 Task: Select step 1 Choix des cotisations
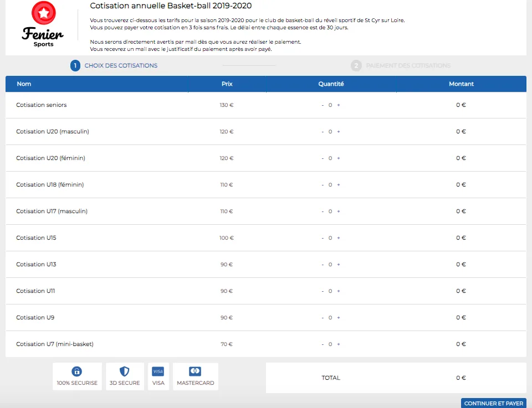coord(114,65)
